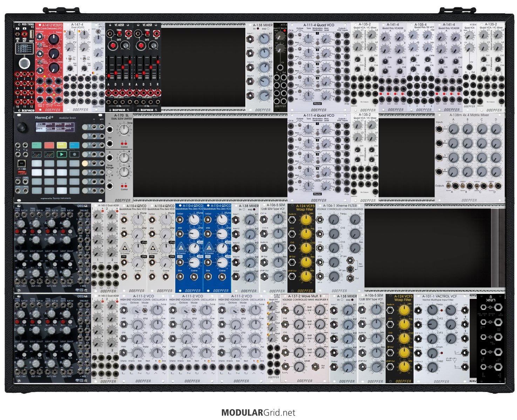Click the top In jack on A-170 Slew Limiter

click(110, 129)
